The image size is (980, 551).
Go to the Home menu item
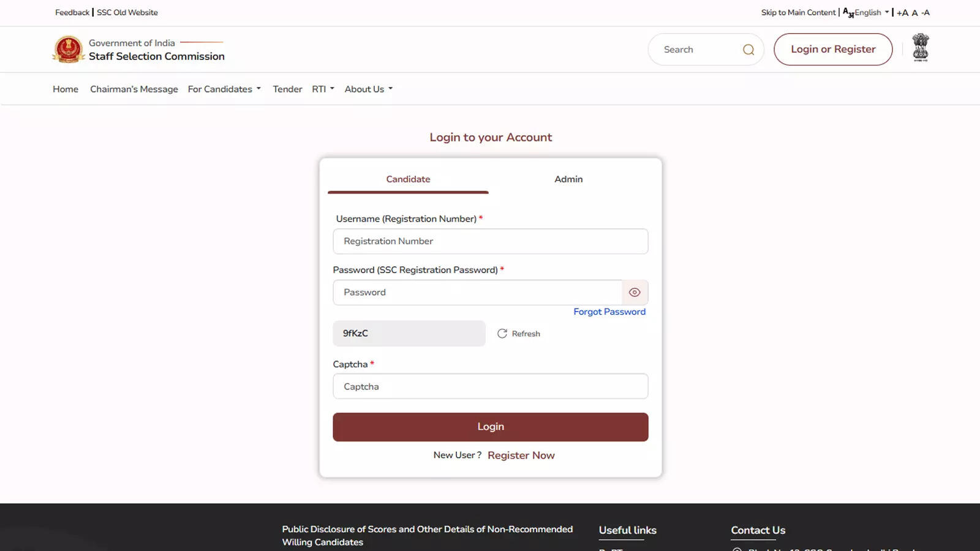tap(66, 89)
